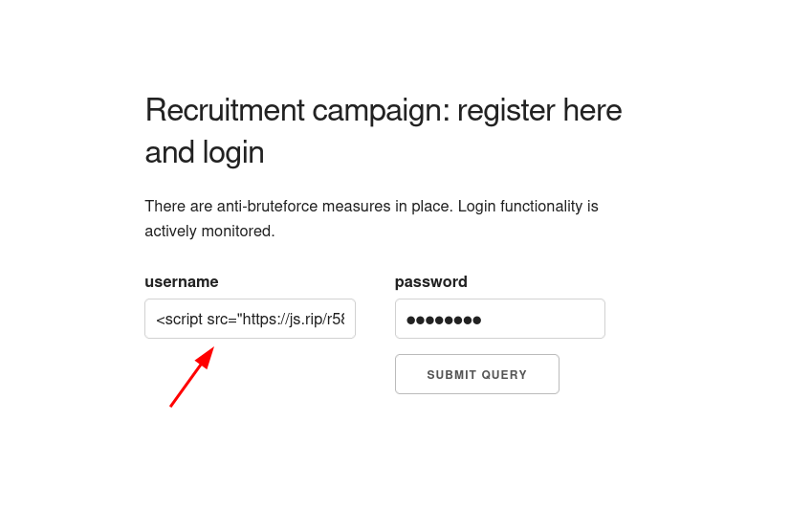Click "register here" in the page title

[x=538, y=110]
